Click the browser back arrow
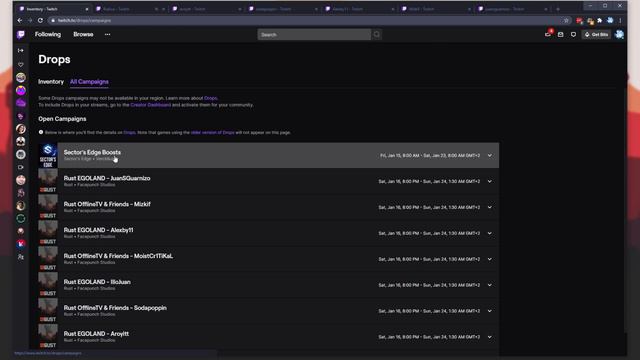640x360 pixels. coord(20,20)
